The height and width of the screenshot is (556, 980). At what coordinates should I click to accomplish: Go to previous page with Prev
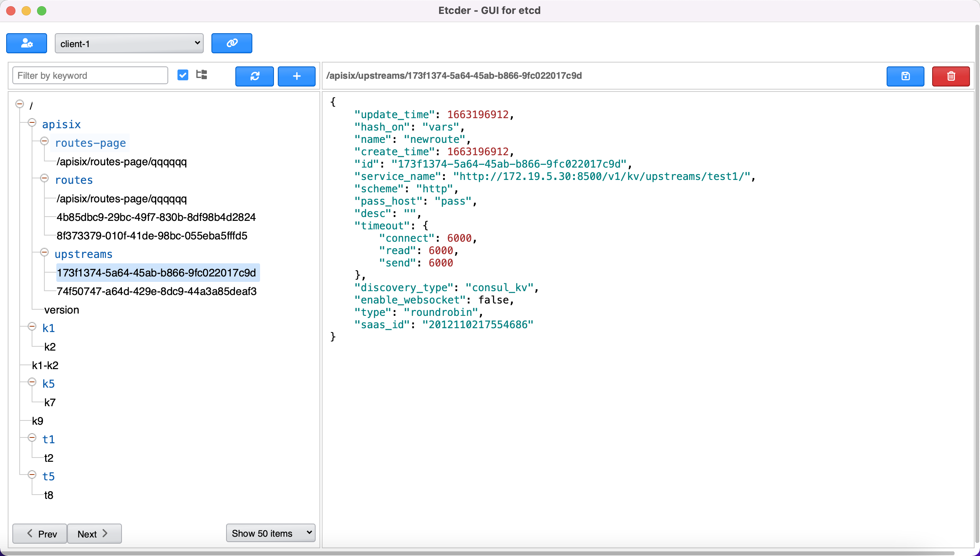[x=40, y=534]
